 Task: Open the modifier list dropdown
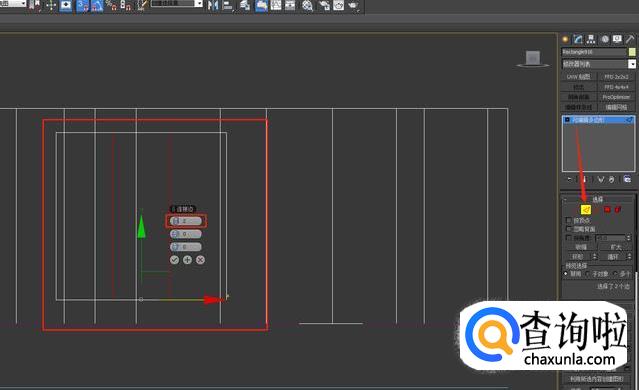pos(598,64)
